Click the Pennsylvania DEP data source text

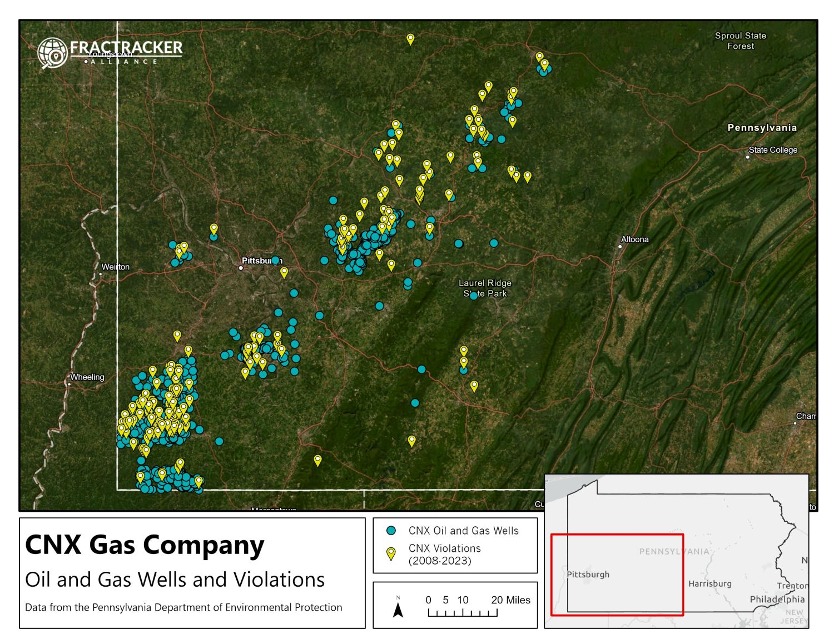tap(183, 607)
